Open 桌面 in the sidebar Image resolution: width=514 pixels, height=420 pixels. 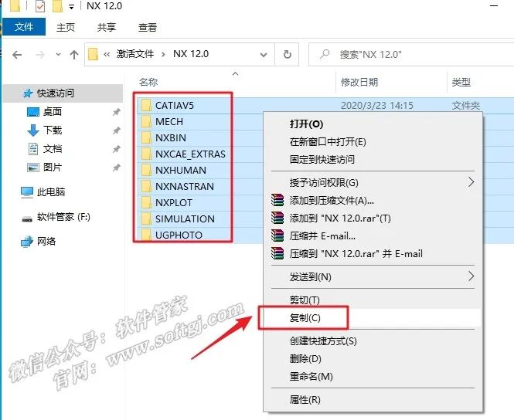53,112
